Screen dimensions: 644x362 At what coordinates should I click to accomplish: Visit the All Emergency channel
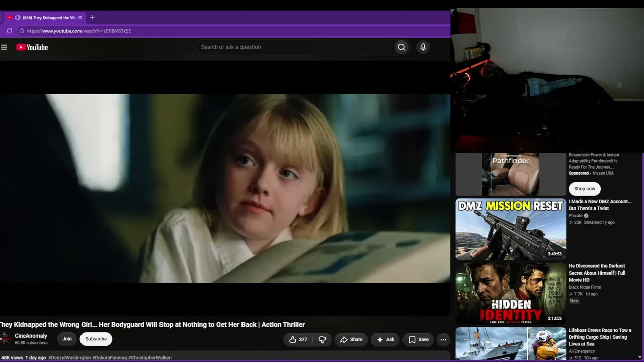[582, 351]
